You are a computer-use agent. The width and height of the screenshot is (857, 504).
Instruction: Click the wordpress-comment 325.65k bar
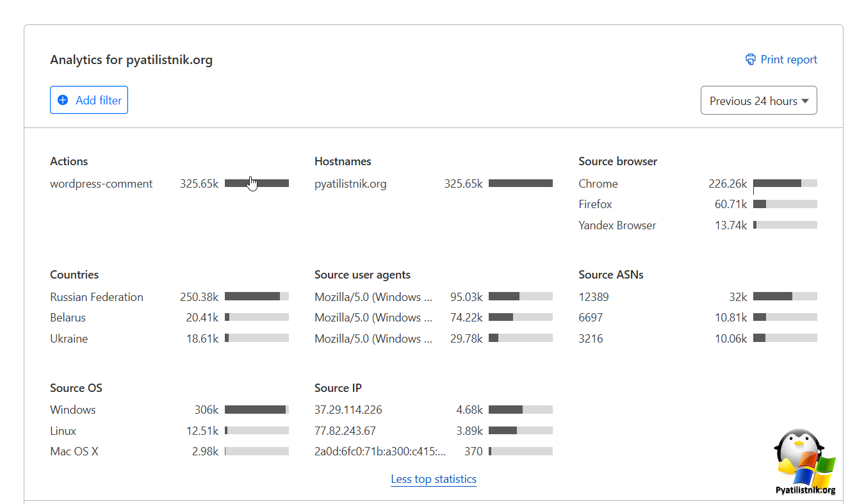tap(257, 183)
